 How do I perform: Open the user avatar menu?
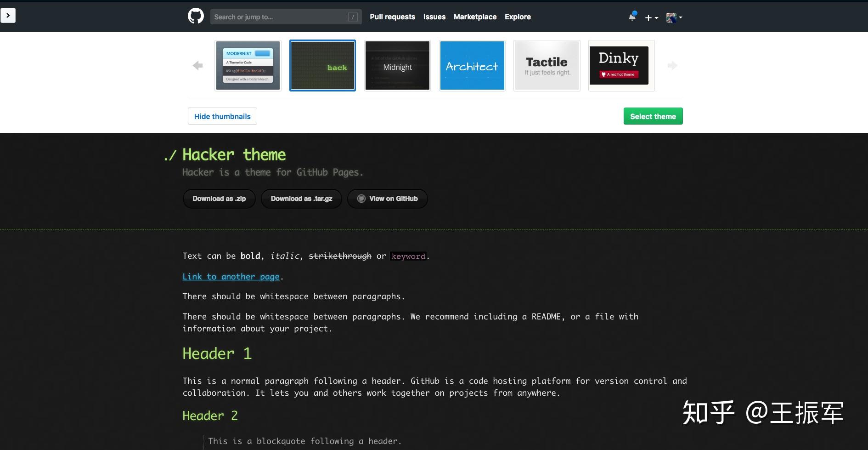674,17
